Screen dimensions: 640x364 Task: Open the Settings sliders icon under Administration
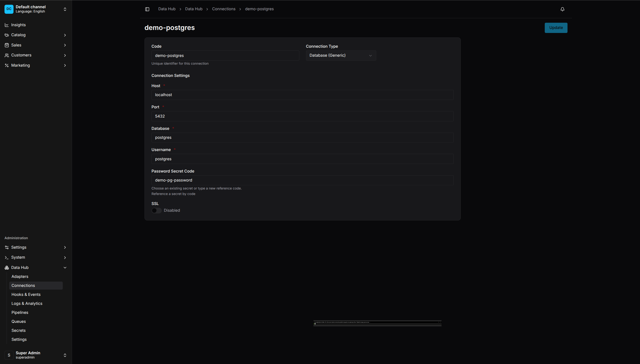[x=7, y=247]
